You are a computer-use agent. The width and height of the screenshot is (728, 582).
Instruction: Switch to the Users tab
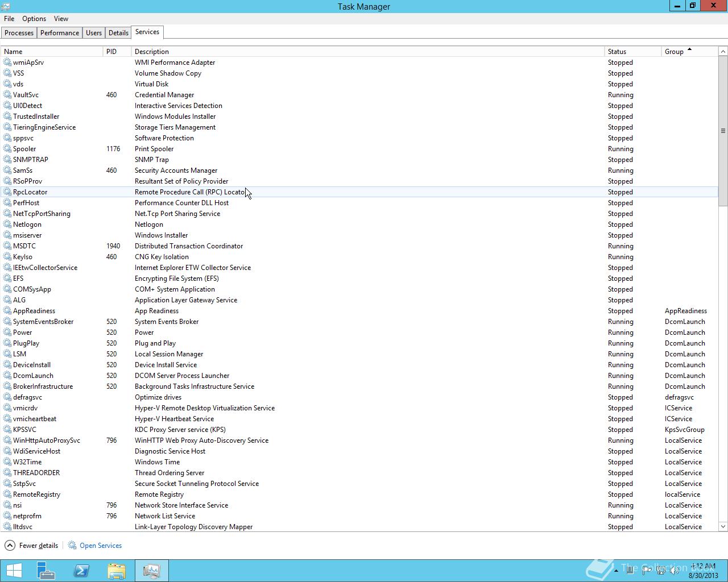click(x=94, y=33)
